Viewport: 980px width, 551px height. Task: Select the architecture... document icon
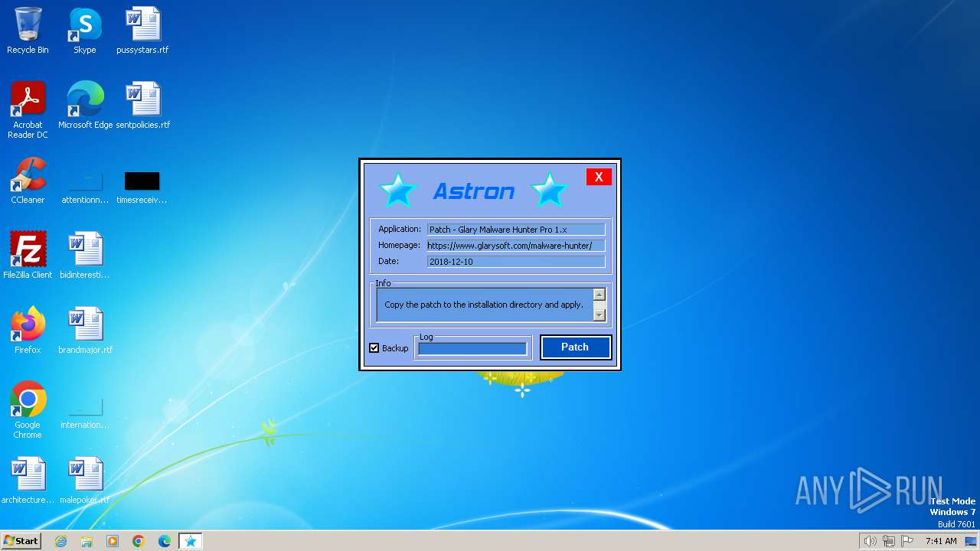(28, 481)
